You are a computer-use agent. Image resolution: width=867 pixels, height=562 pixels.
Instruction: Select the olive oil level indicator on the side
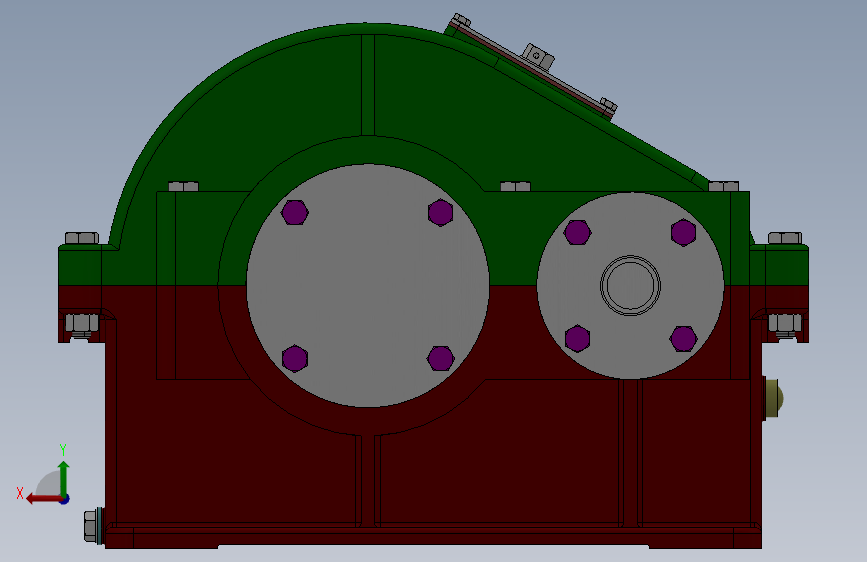(x=773, y=397)
